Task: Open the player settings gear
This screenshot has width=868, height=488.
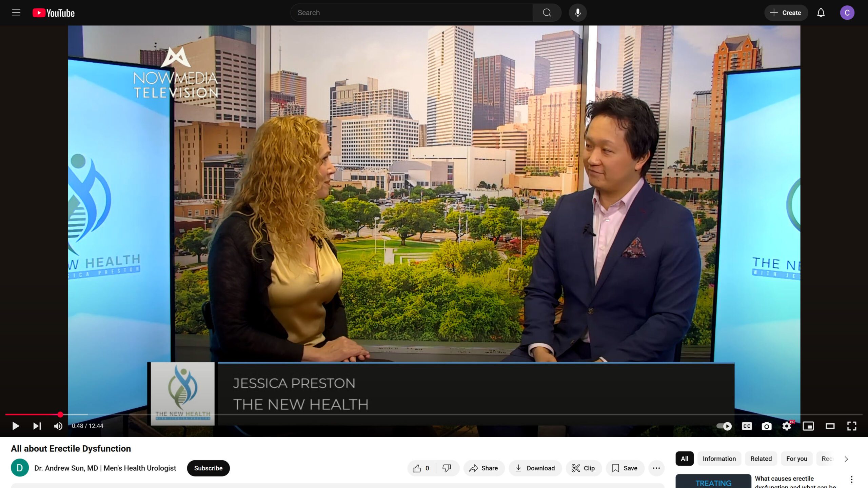Action: pyautogui.click(x=787, y=426)
